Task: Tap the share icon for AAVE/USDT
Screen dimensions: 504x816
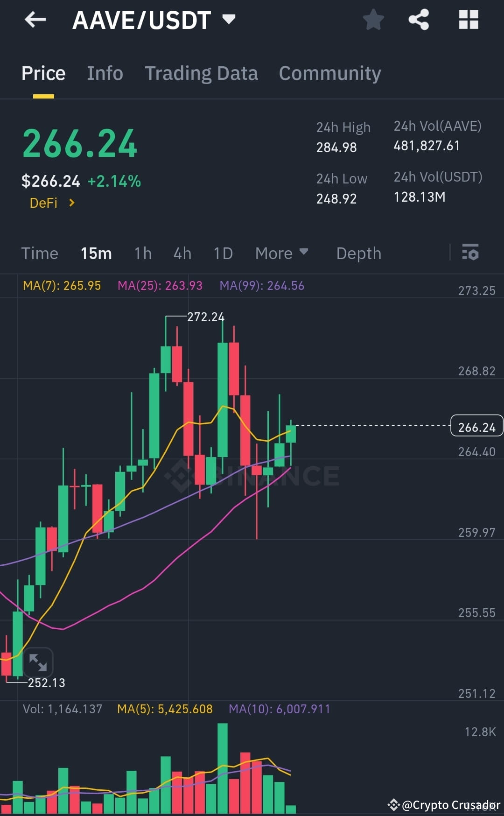Action: 419,20
